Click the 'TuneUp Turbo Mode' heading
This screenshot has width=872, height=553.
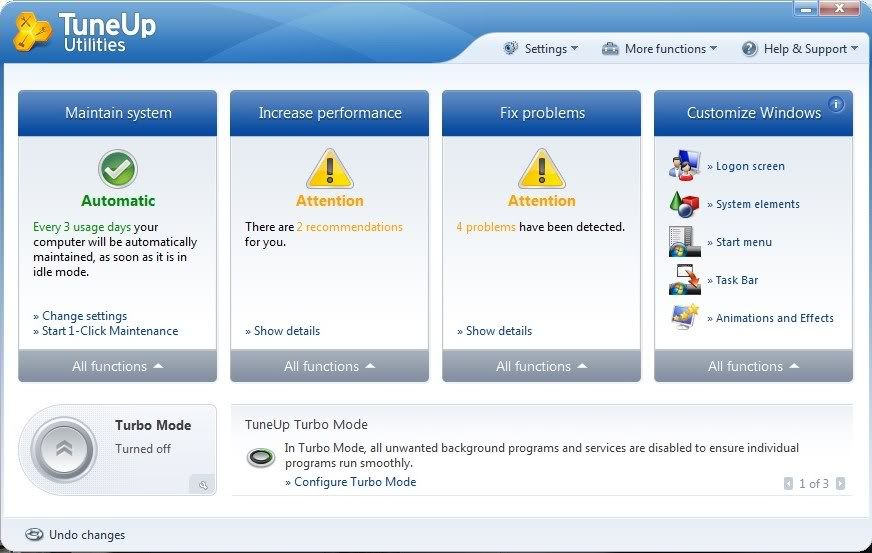click(x=306, y=424)
